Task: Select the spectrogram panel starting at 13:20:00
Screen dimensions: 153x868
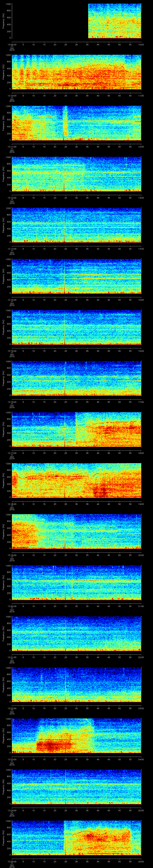Action: tap(77, 582)
